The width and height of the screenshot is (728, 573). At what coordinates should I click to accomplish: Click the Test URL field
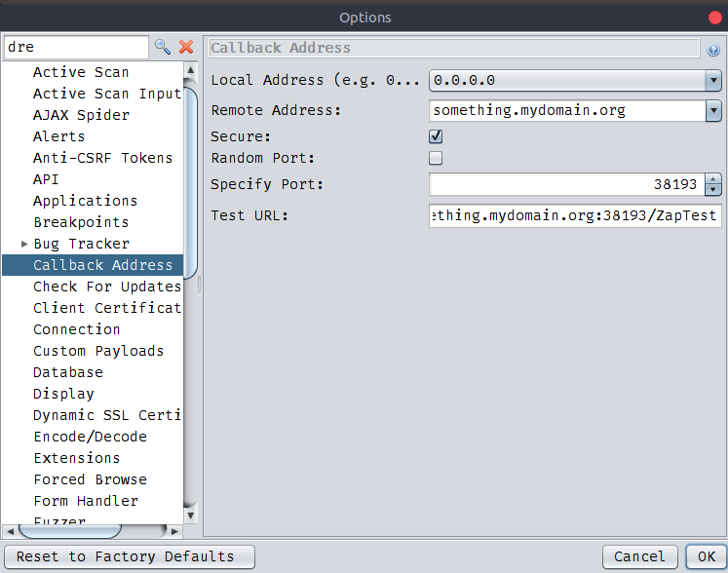point(575,216)
